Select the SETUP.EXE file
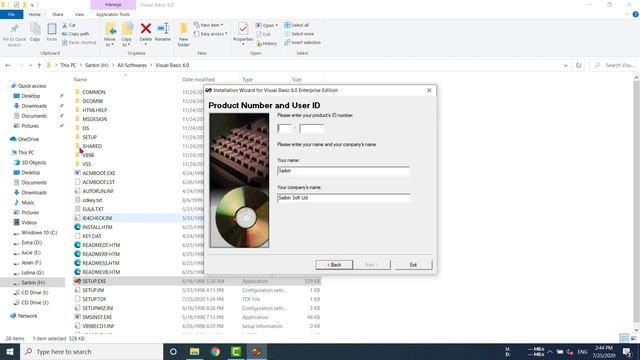This screenshot has width=640, height=360. coord(197,281)
